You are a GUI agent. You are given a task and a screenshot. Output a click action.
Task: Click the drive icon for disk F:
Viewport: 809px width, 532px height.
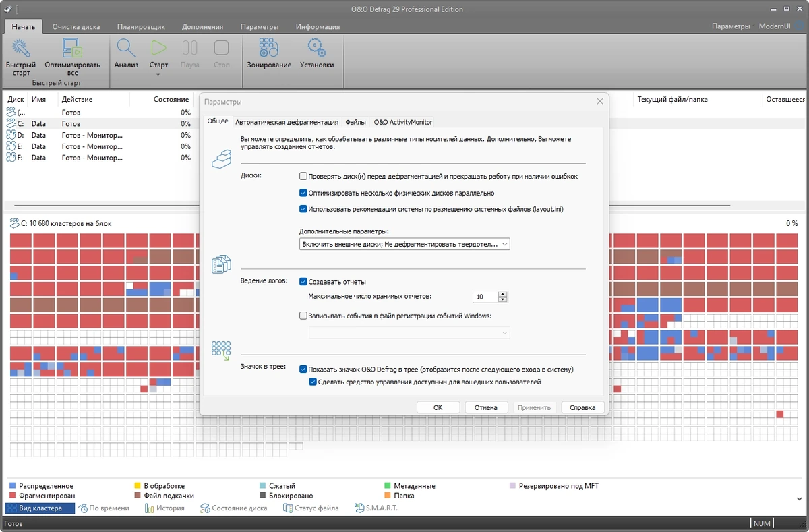click(x=11, y=157)
